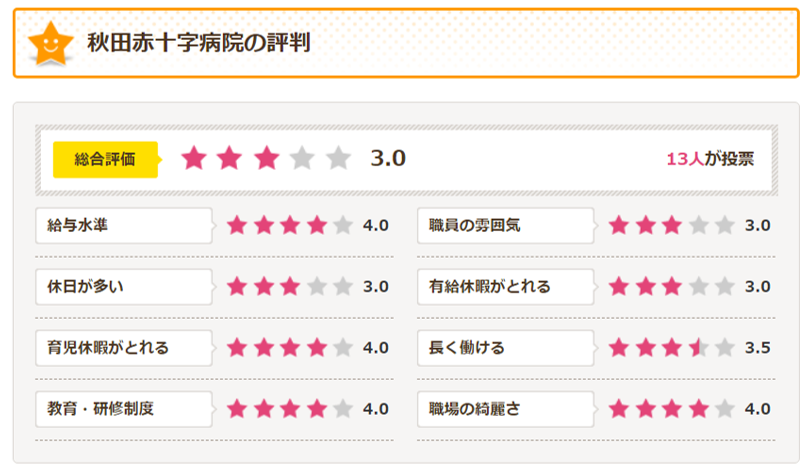The width and height of the screenshot is (812, 470).
Task: Click the 秋田赤十字病院の評判 heading
Action: coord(199,44)
